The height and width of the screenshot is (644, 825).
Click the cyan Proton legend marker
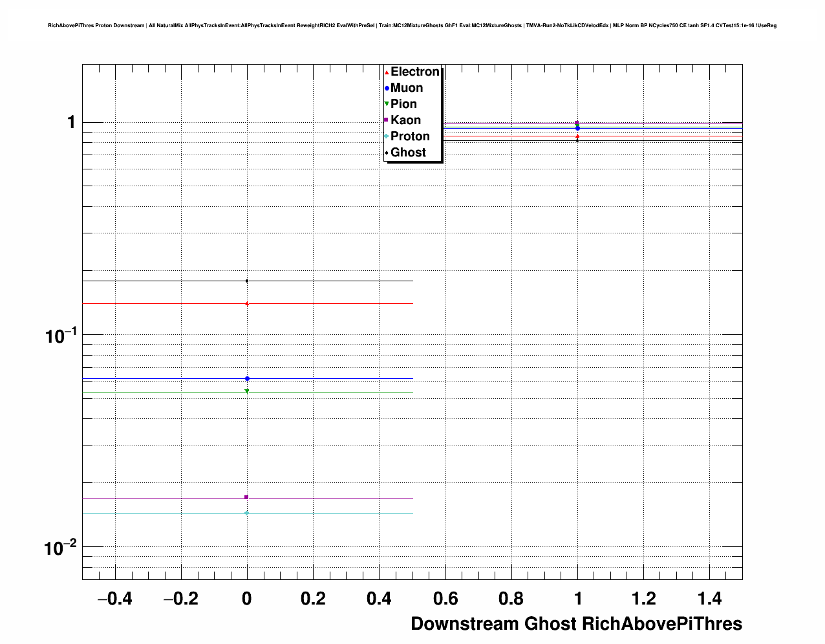(x=387, y=136)
